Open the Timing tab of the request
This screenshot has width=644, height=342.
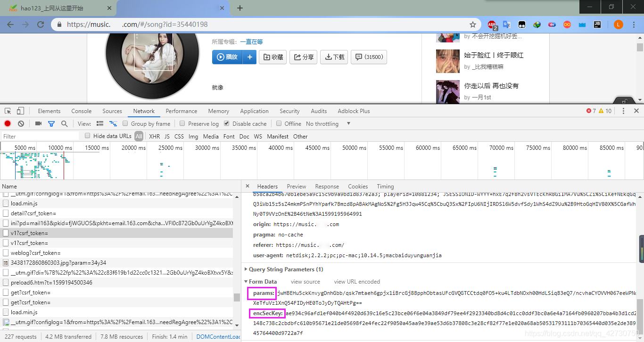385,187
